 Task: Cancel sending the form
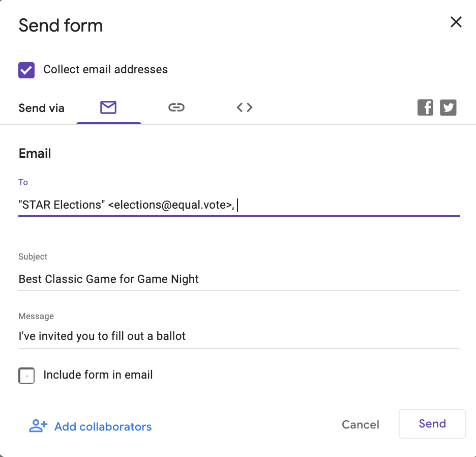[x=361, y=424]
